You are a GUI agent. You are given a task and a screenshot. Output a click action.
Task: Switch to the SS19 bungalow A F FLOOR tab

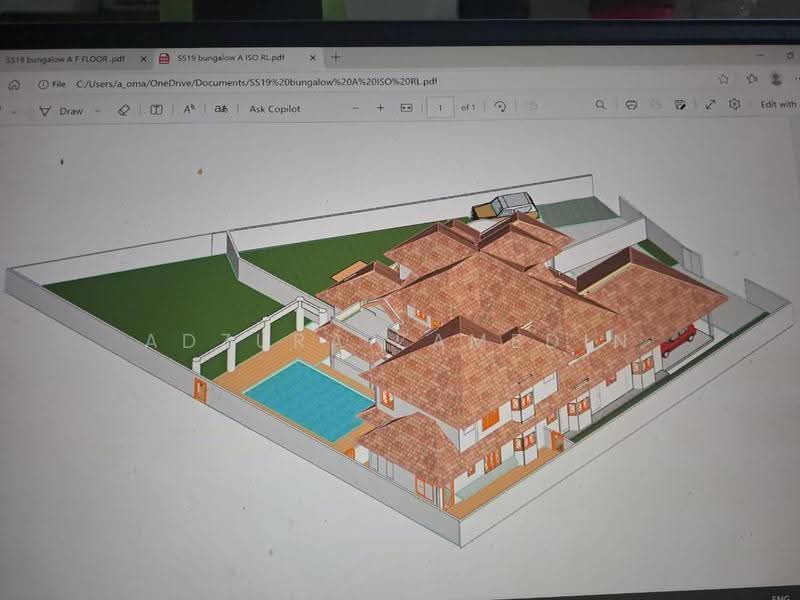click(x=71, y=59)
